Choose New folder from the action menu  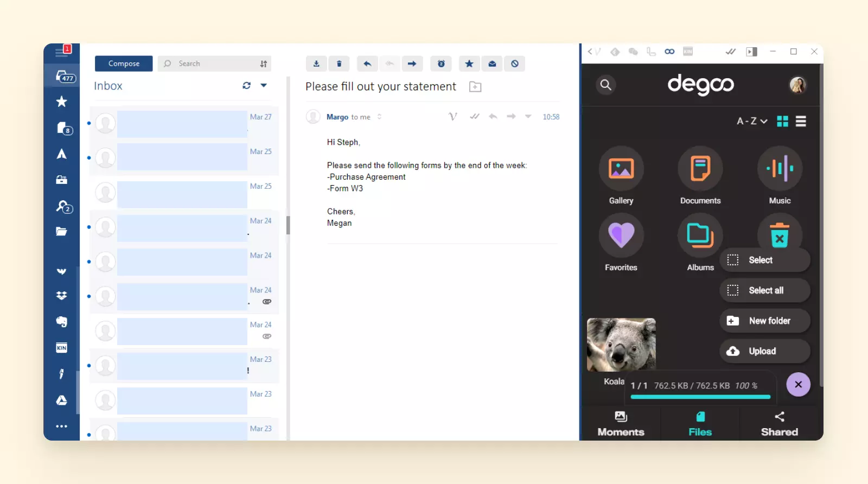765,321
